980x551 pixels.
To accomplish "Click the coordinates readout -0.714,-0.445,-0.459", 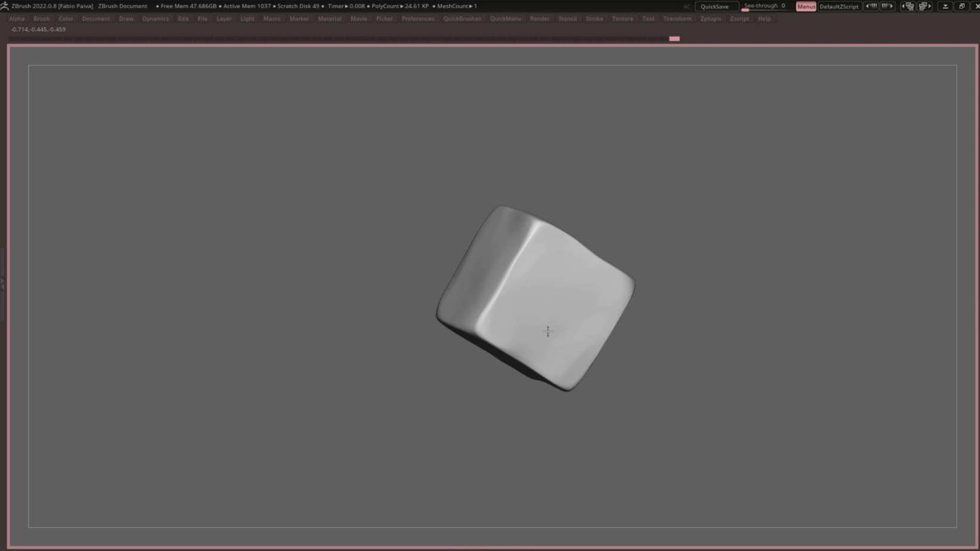I will click(x=38, y=29).
